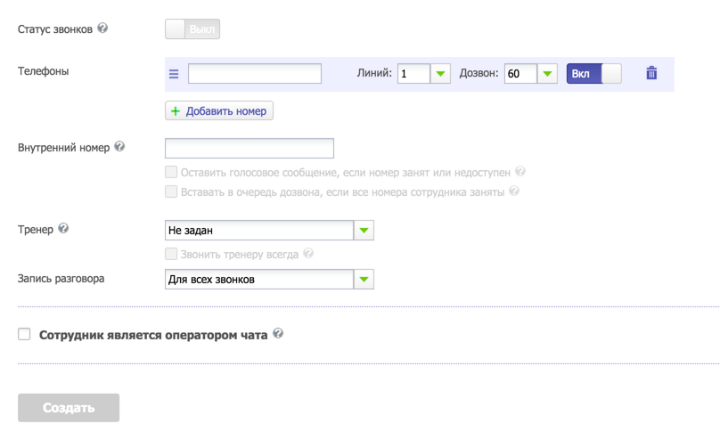Click help icon next to Тренер label
720x448 pixels.
click(64, 229)
